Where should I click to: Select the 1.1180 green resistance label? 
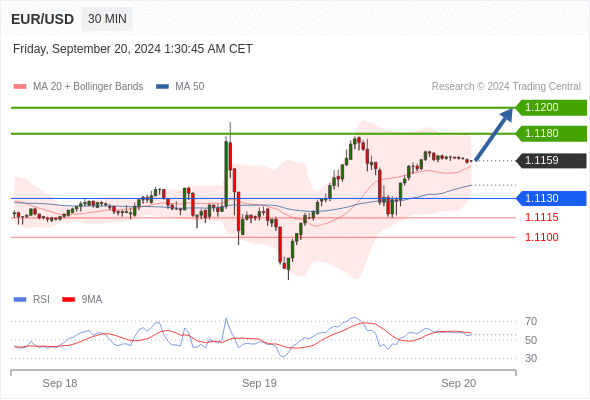pos(551,134)
